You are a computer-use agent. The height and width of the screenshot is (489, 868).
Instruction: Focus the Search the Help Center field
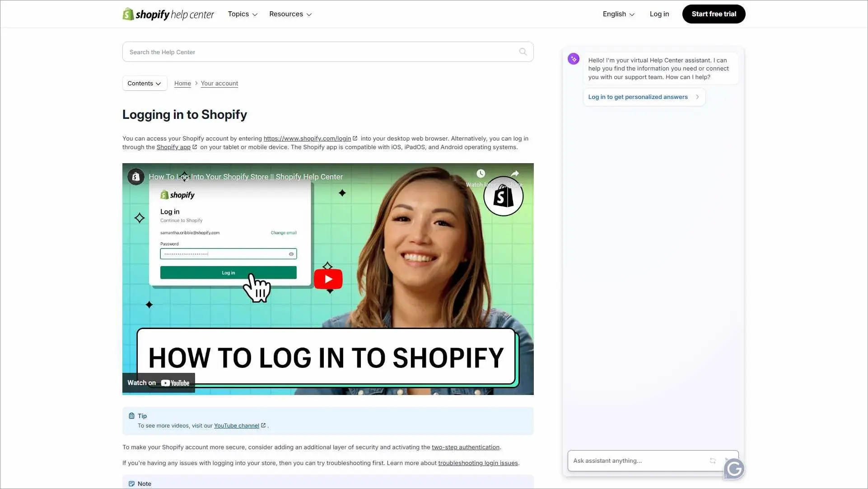328,52
